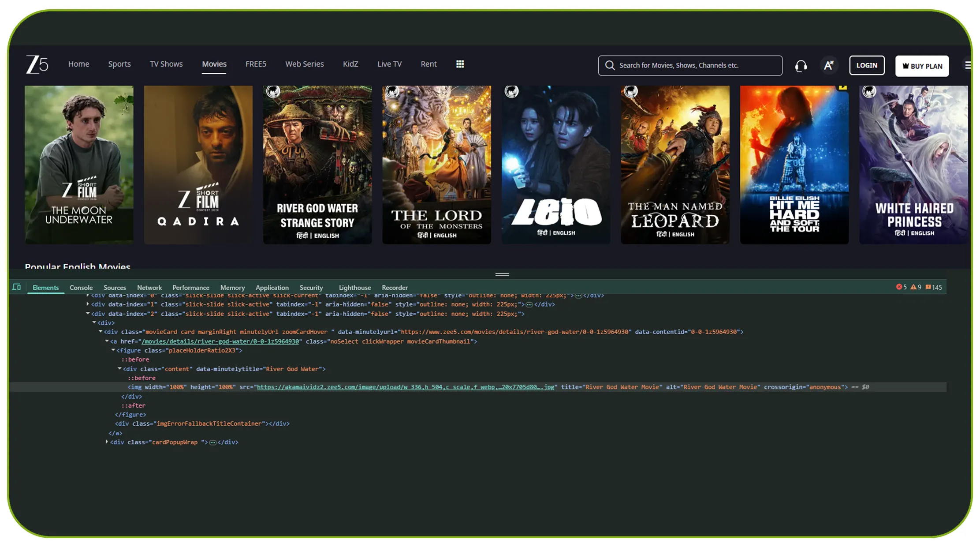Click the crown icon on BUY PLAN

click(905, 66)
